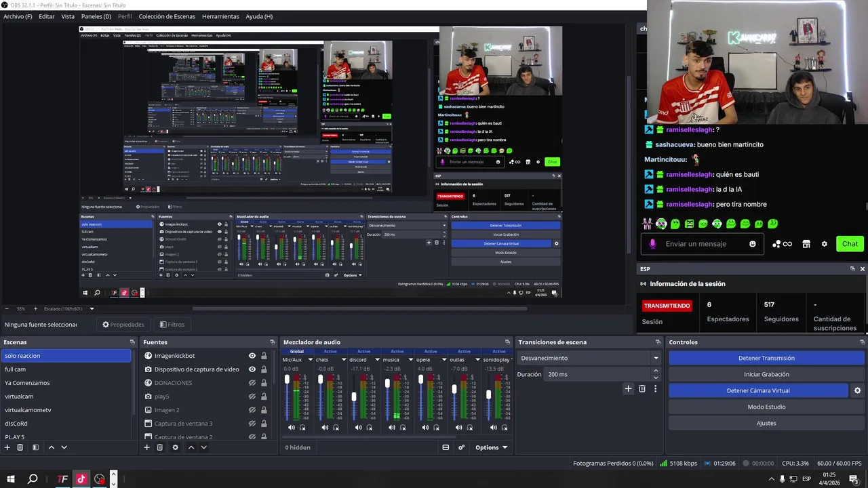Open the Archivo (F) menu
This screenshot has height=488, width=868.
18,16
